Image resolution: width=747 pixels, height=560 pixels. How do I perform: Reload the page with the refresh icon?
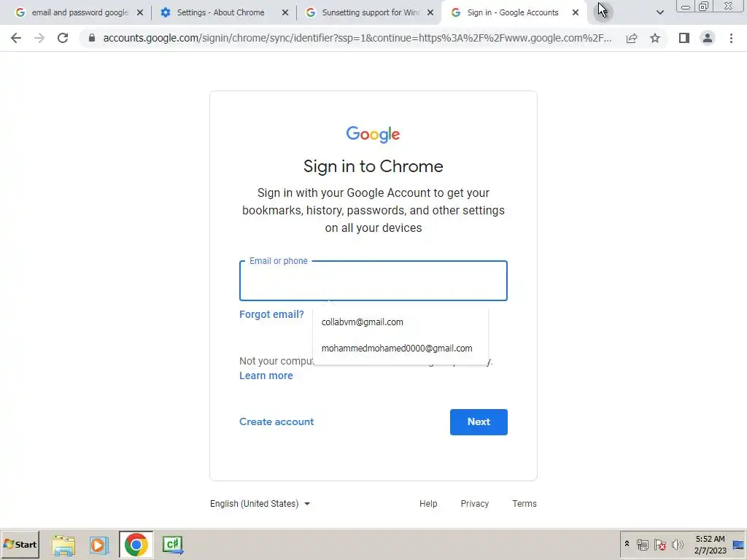tap(63, 38)
